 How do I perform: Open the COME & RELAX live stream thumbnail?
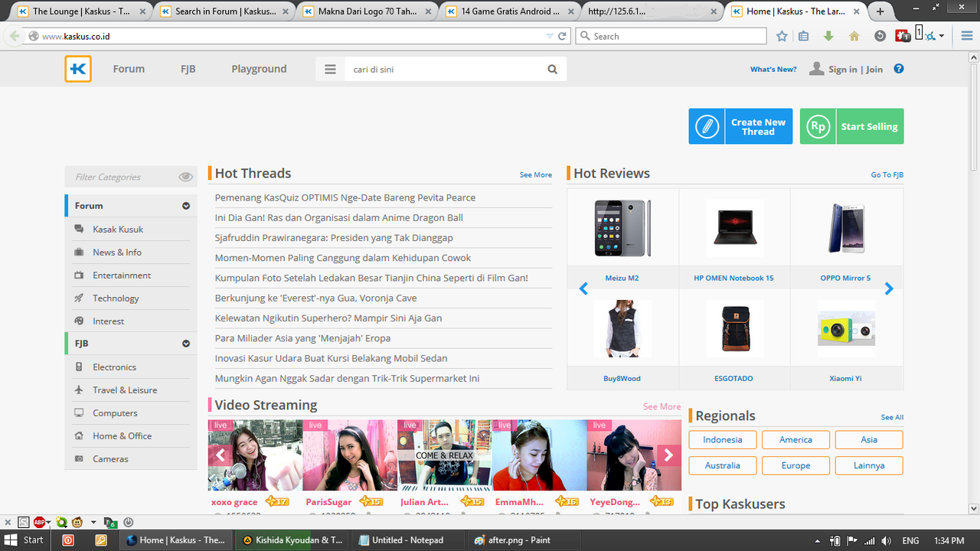445,455
